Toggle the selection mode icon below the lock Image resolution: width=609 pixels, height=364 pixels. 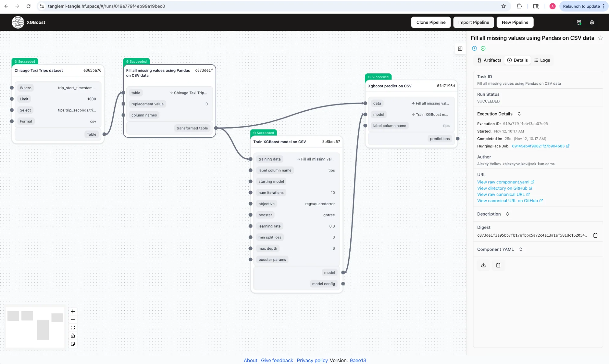[x=73, y=344]
